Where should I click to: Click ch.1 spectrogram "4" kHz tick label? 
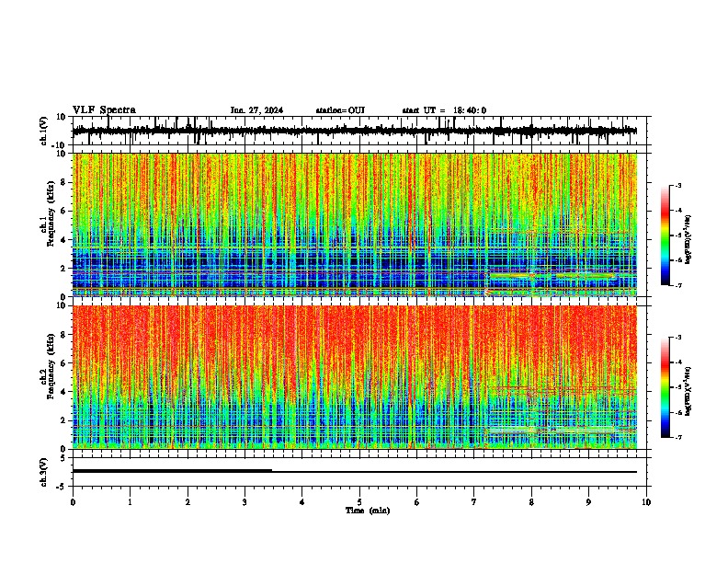pos(63,240)
